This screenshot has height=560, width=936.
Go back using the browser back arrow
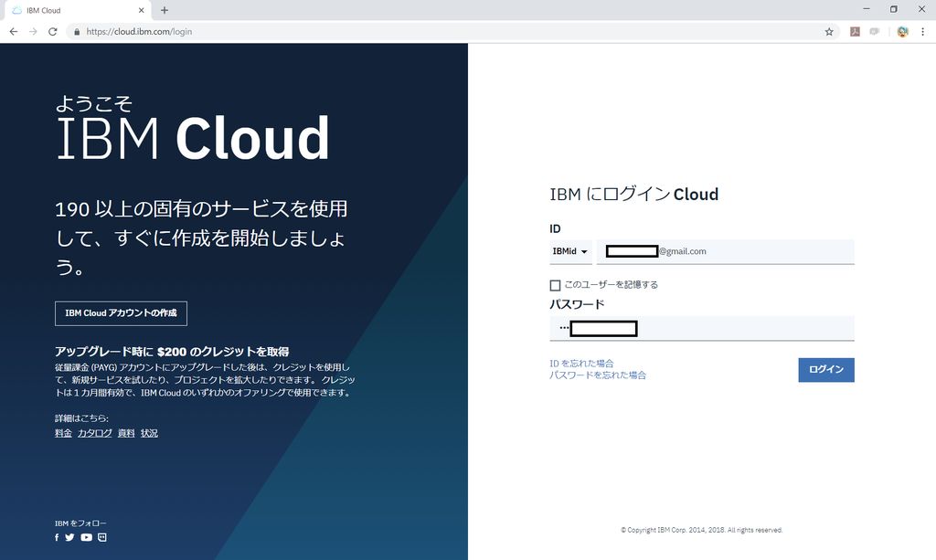[x=13, y=32]
